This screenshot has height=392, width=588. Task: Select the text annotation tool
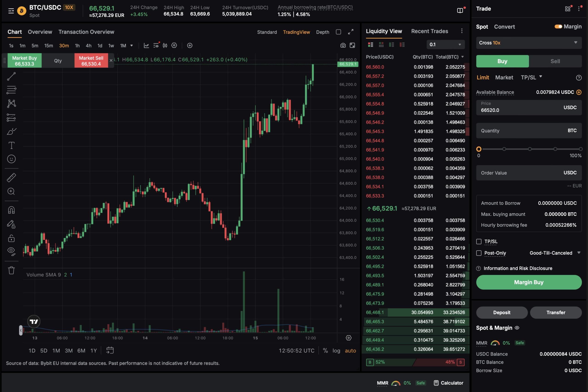(x=11, y=145)
